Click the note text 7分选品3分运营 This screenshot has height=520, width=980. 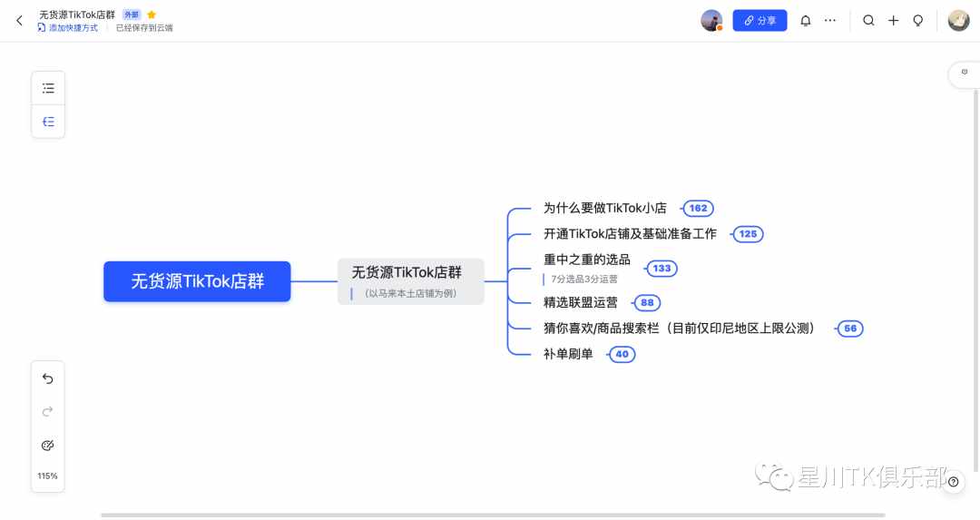[x=583, y=280]
